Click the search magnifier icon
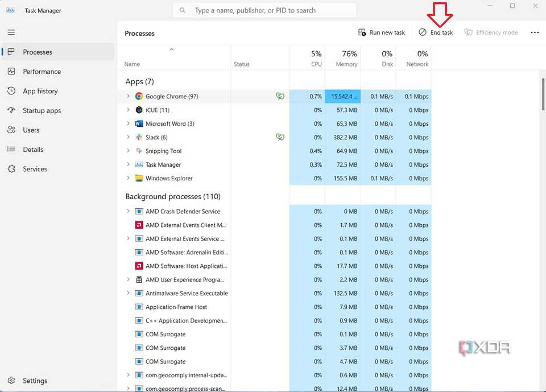 (x=182, y=10)
